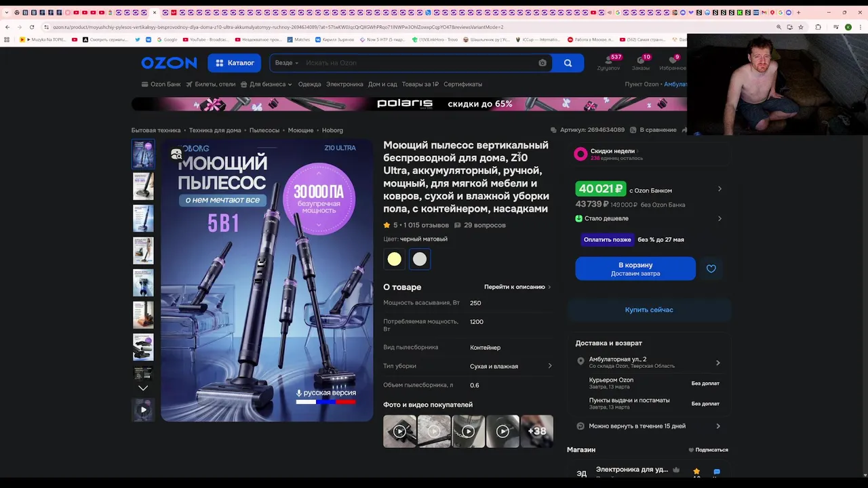Click Подписаться on the store
868x488 pixels.
[x=708, y=450]
